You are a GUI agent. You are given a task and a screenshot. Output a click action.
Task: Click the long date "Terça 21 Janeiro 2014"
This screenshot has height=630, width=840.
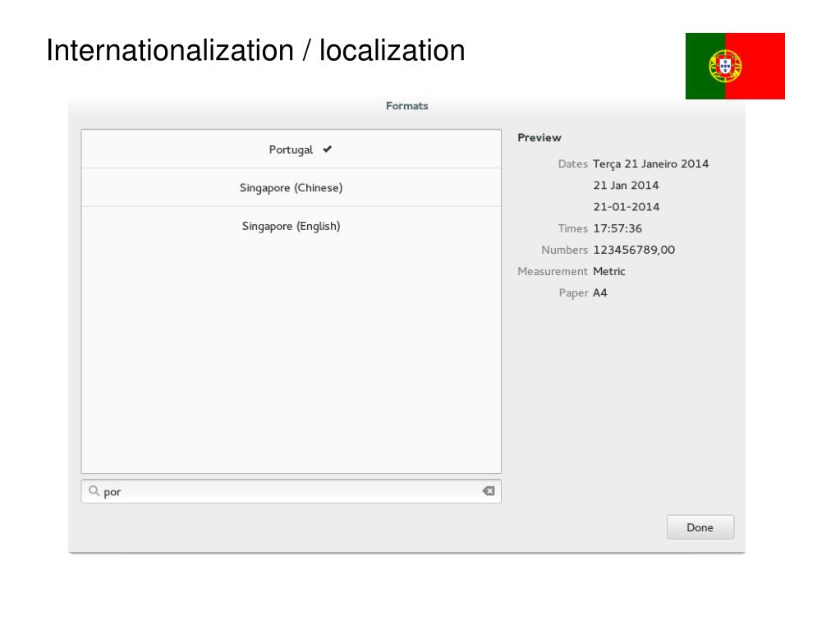pyautogui.click(x=650, y=164)
